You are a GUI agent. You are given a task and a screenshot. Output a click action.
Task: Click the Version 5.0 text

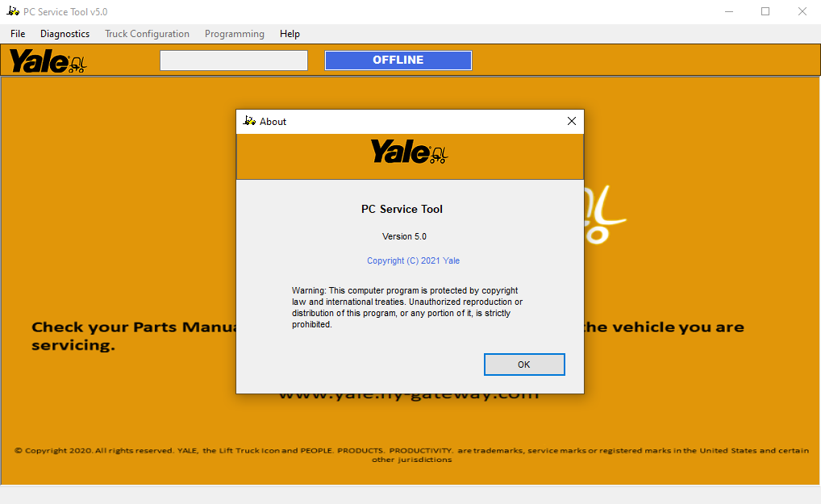(404, 236)
